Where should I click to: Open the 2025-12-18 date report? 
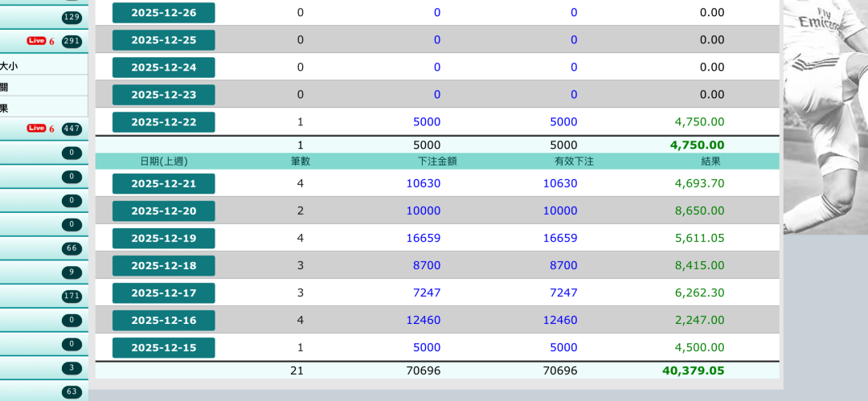tap(163, 266)
